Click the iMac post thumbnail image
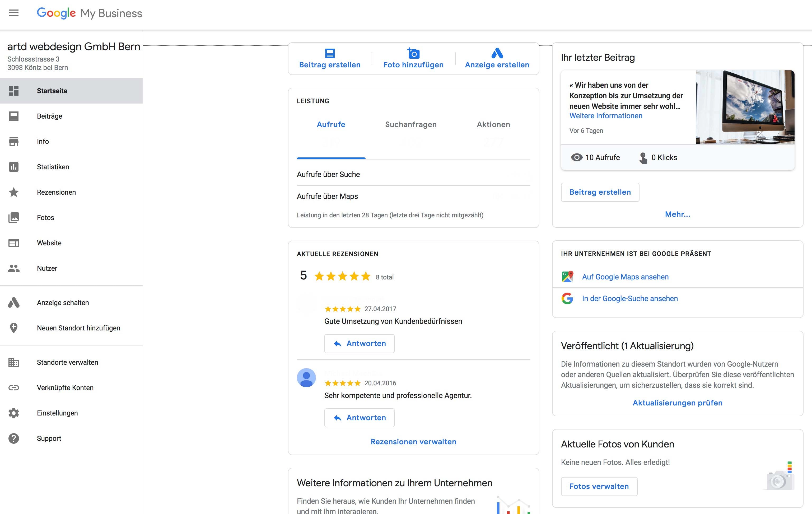This screenshot has height=514, width=812. point(745,107)
